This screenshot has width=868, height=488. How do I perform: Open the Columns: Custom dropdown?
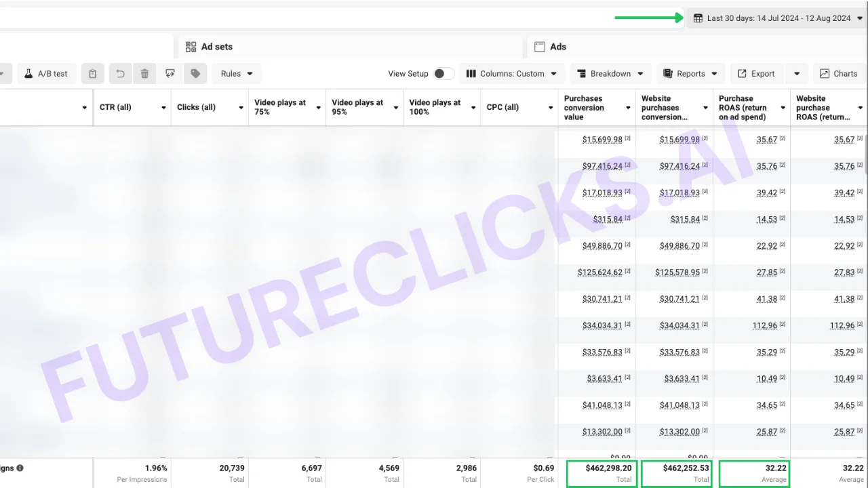[512, 73]
